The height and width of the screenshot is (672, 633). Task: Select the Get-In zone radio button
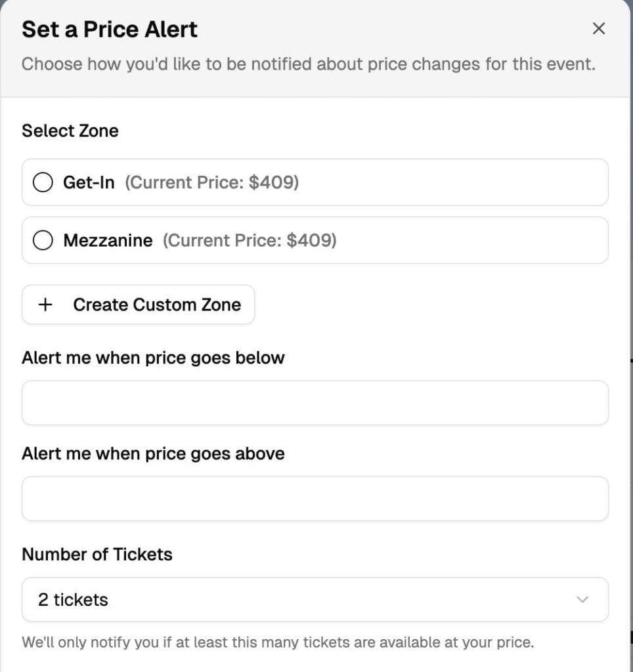[43, 182]
